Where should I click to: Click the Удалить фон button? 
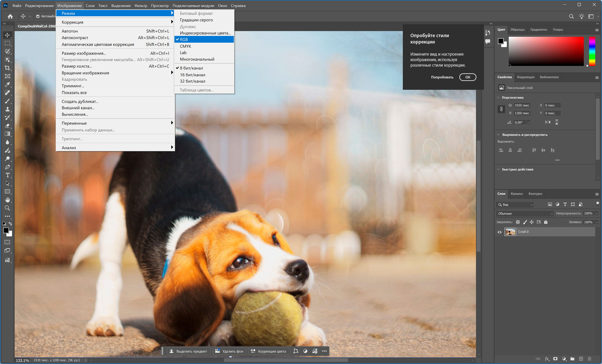coord(229,351)
